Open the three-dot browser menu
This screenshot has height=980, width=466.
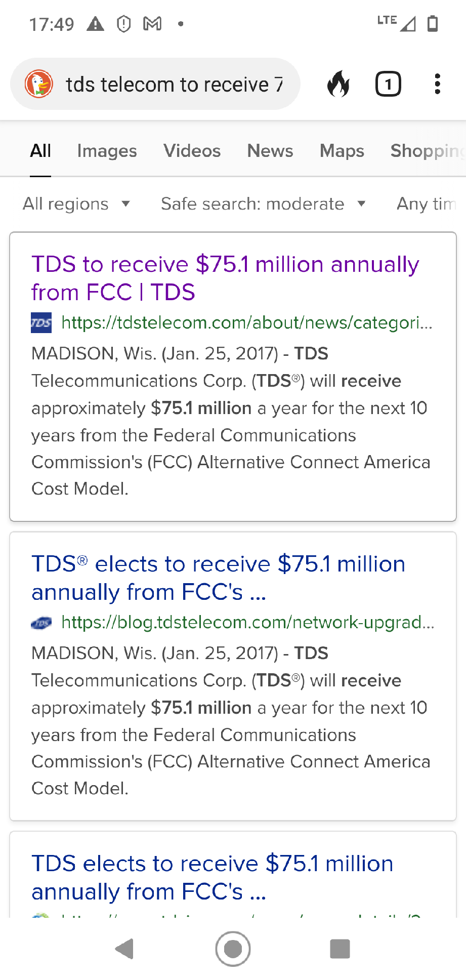[x=438, y=84]
